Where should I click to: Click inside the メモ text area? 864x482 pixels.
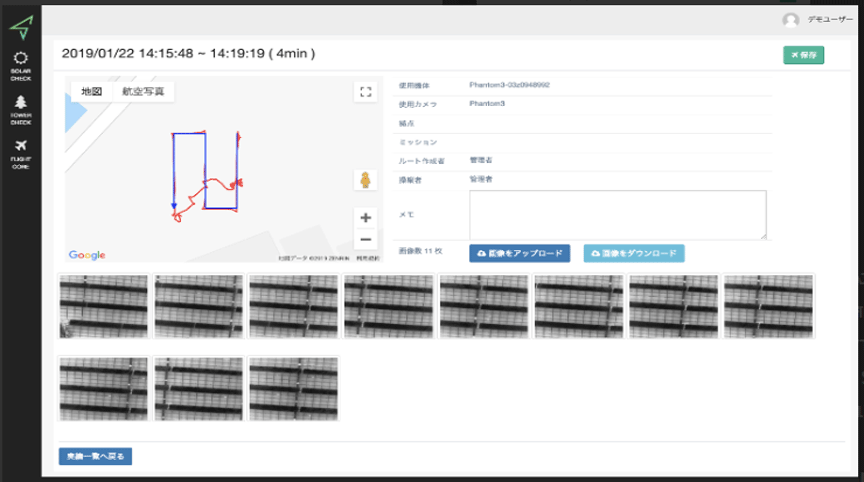tap(617, 215)
